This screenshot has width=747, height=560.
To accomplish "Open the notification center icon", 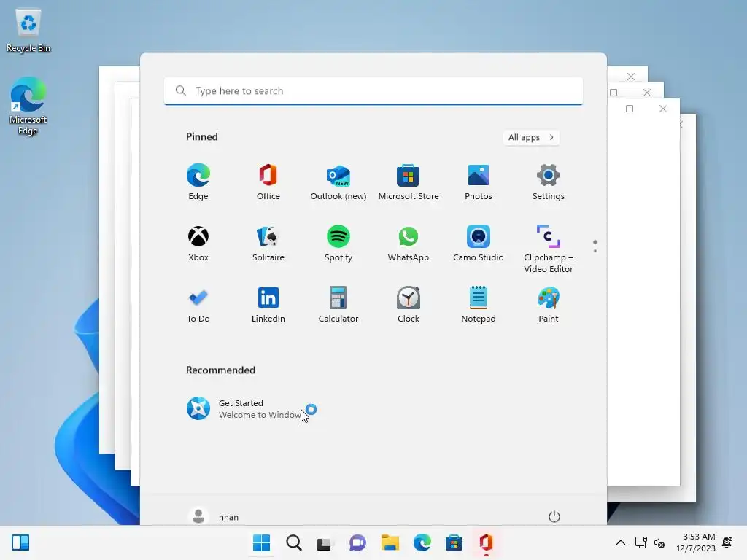I will [727, 542].
